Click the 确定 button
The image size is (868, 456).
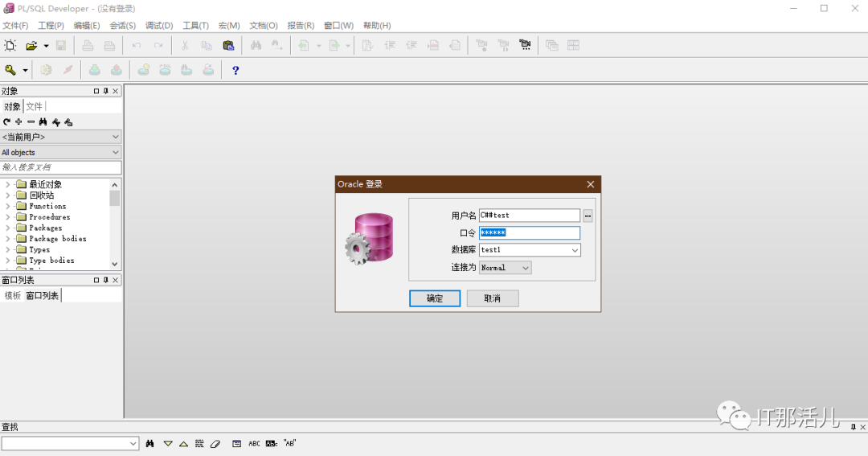435,298
